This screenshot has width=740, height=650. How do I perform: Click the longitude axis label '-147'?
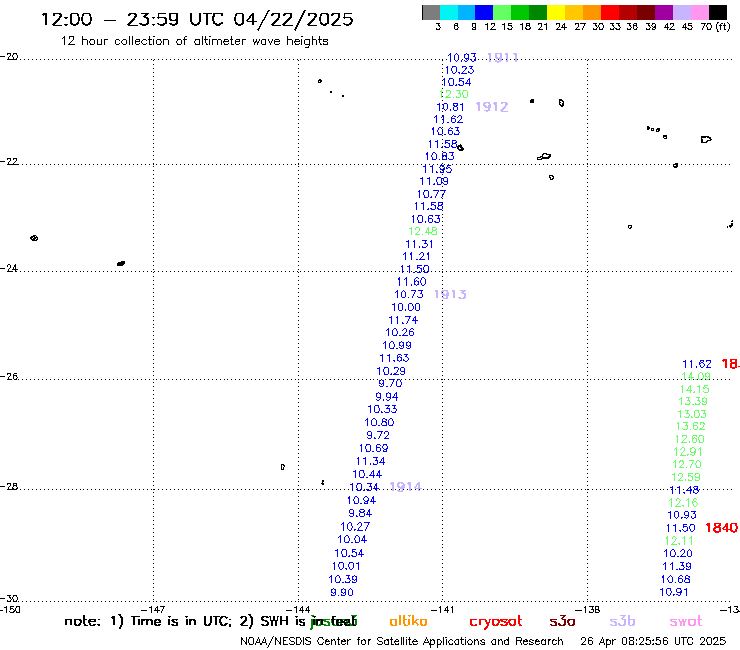(x=153, y=610)
